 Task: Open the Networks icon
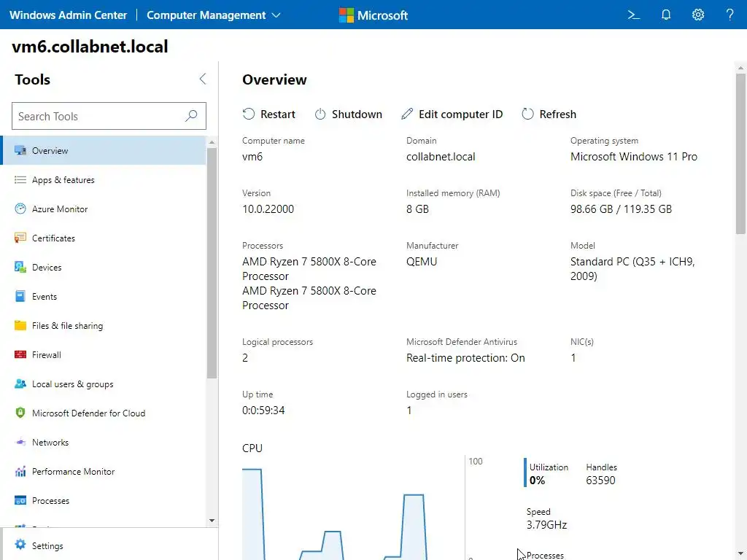pyautogui.click(x=20, y=442)
